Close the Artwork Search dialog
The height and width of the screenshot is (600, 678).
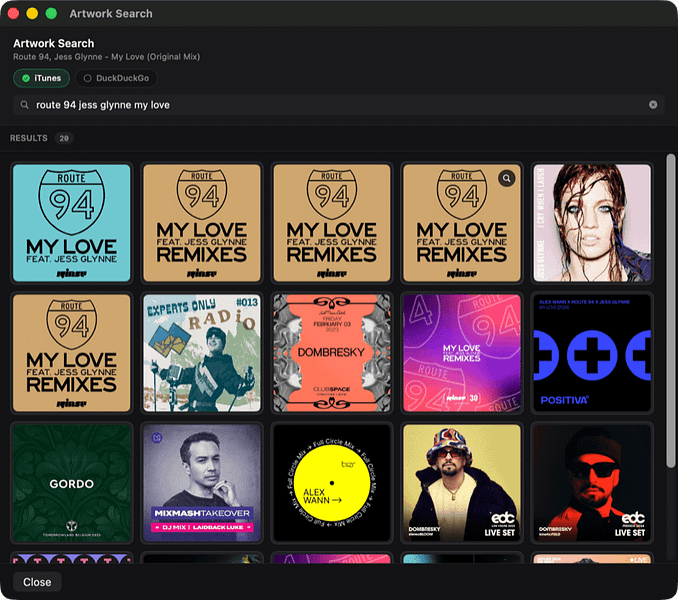(x=37, y=582)
